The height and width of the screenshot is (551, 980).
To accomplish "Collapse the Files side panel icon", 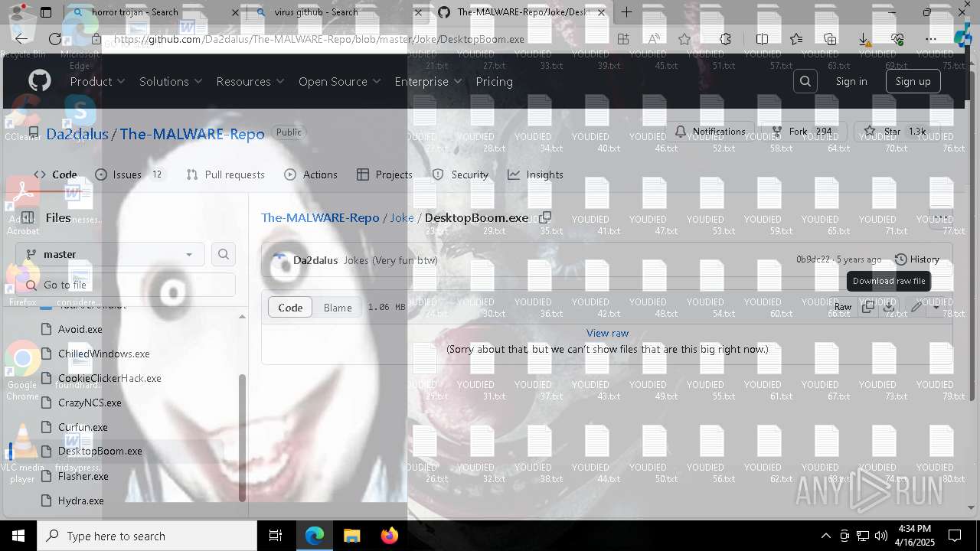I will pyautogui.click(x=28, y=217).
